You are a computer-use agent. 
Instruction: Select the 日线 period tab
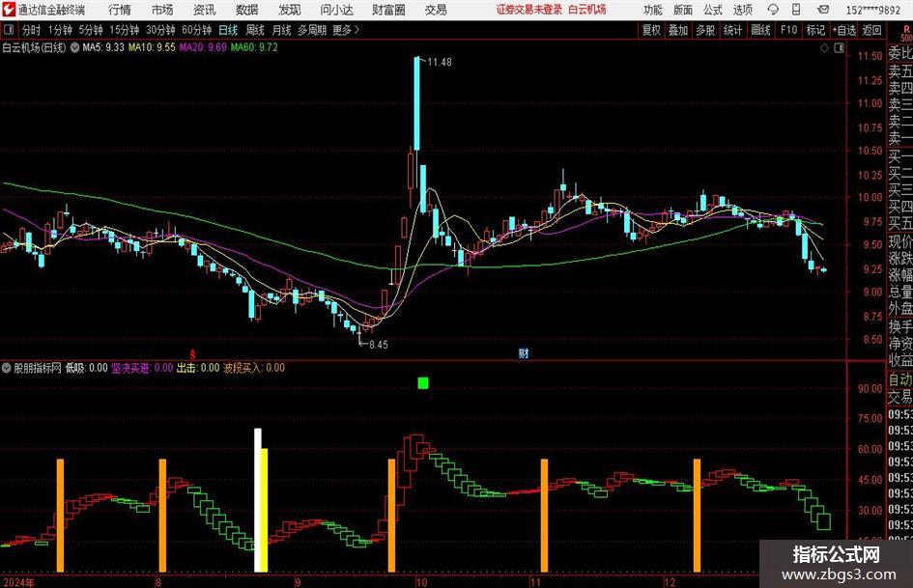click(228, 30)
